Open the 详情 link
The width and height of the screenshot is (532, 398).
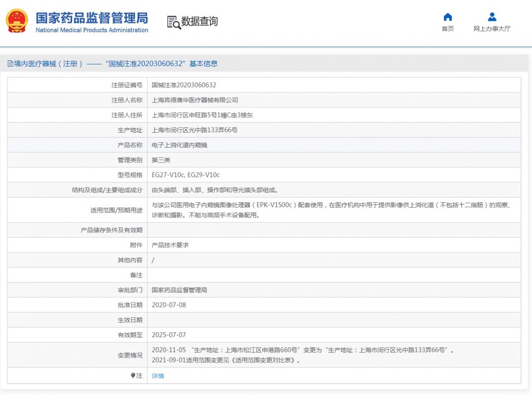pyautogui.click(x=158, y=376)
